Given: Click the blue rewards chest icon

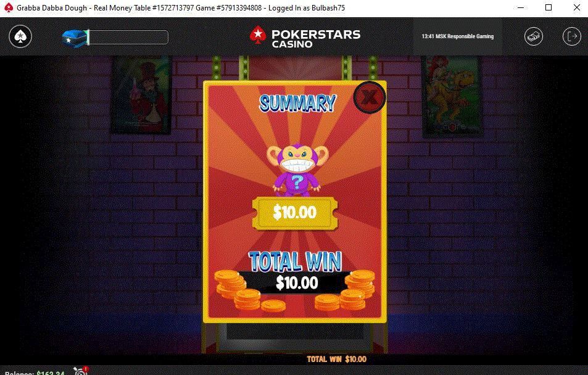Looking at the screenshot, I should (74, 38).
